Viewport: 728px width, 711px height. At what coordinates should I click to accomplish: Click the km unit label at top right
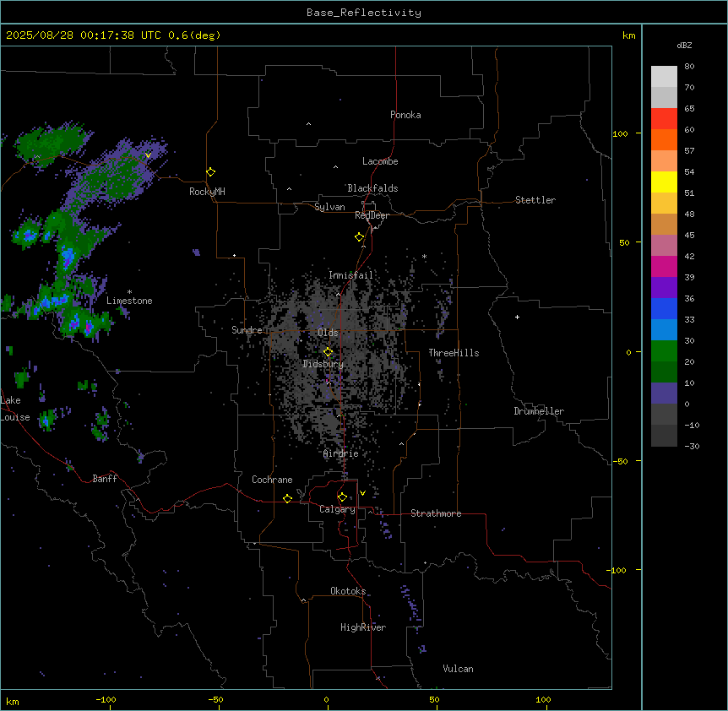click(629, 35)
